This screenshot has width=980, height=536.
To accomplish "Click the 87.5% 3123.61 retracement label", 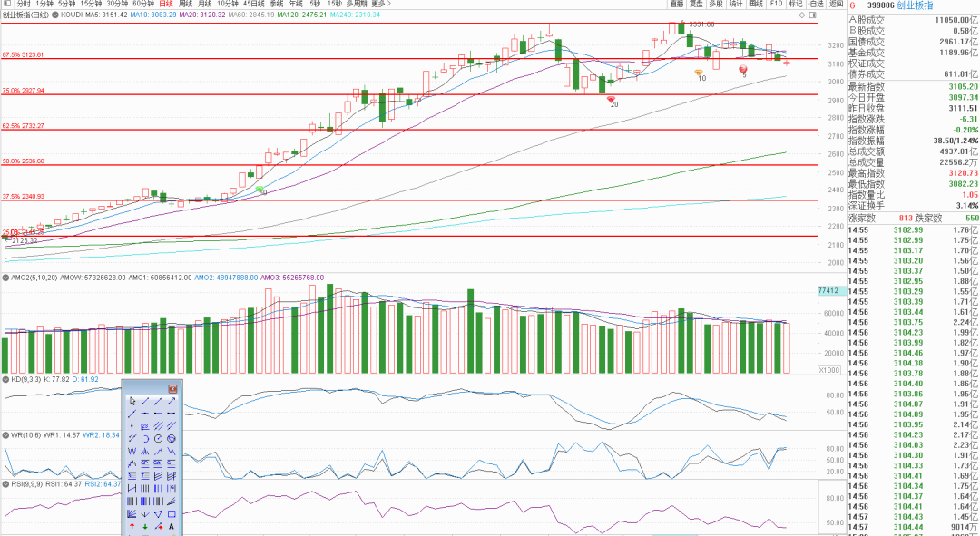I will click(23, 55).
